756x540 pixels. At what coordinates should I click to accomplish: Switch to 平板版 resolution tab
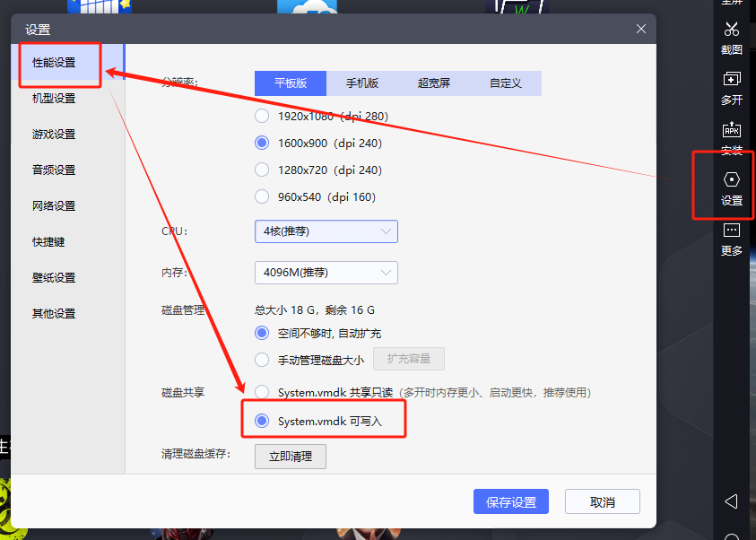[291, 83]
